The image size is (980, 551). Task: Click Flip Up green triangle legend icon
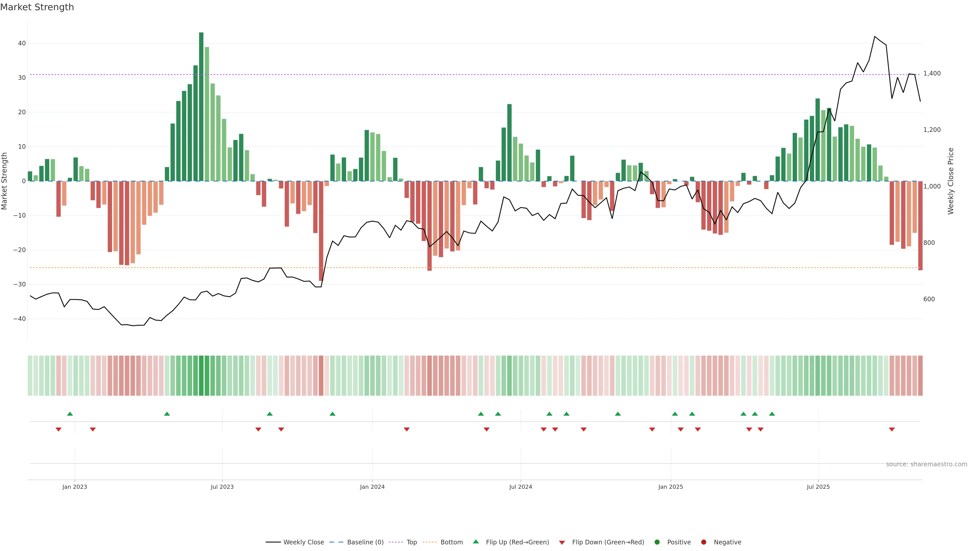click(475, 542)
